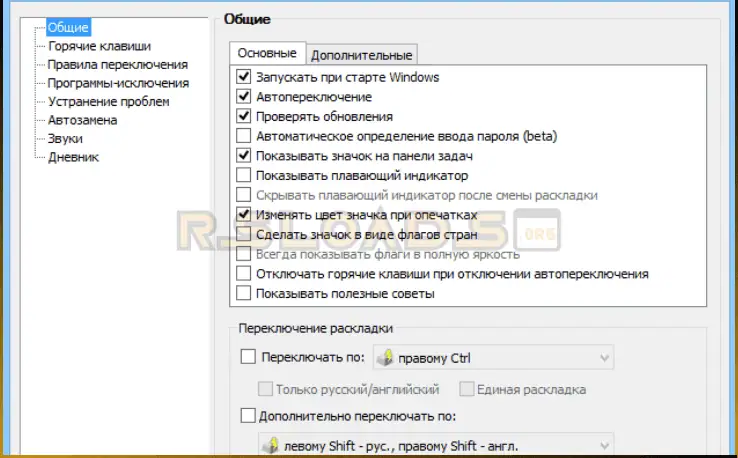Image resolution: width=738 pixels, height=458 pixels.
Task: Uncheck the Автопереключение option
Action: coord(243,97)
